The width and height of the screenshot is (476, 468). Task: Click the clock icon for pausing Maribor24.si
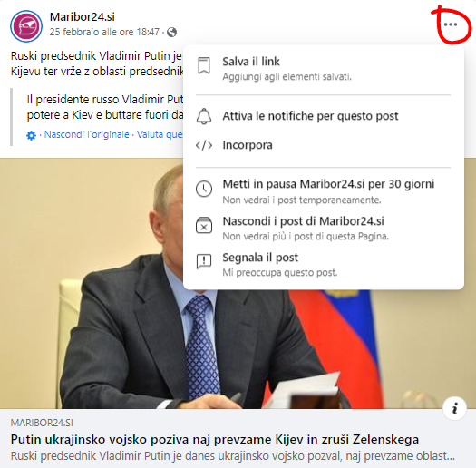[x=204, y=189]
